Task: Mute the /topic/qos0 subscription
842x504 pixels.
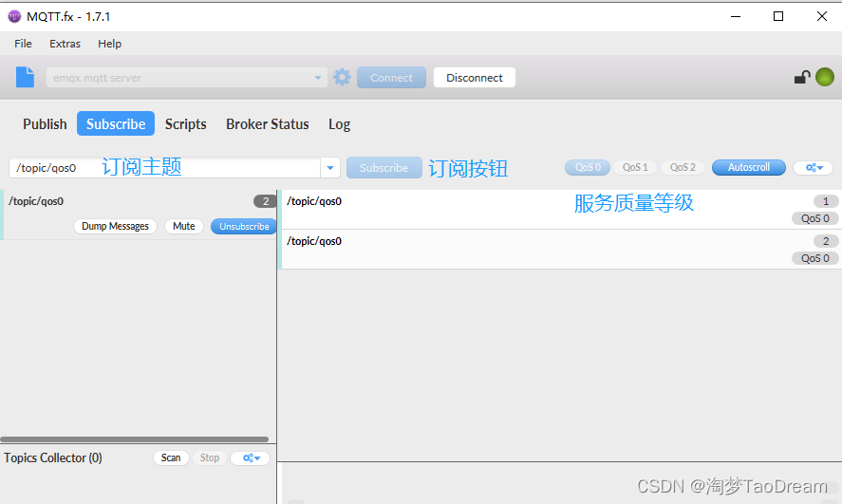Action: point(183,226)
